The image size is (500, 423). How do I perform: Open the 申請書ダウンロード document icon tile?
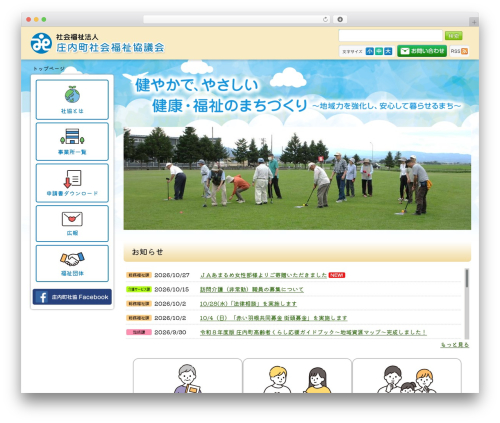point(72,183)
